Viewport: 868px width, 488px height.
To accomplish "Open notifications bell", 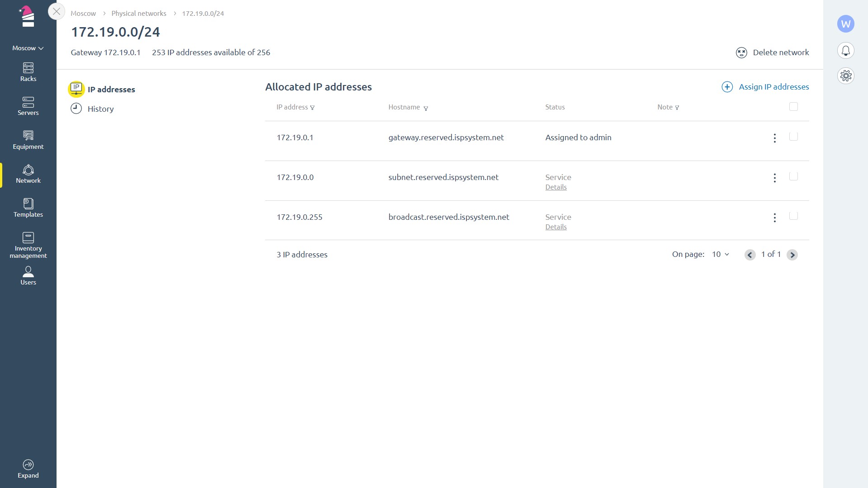I will pyautogui.click(x=845, y=50).
